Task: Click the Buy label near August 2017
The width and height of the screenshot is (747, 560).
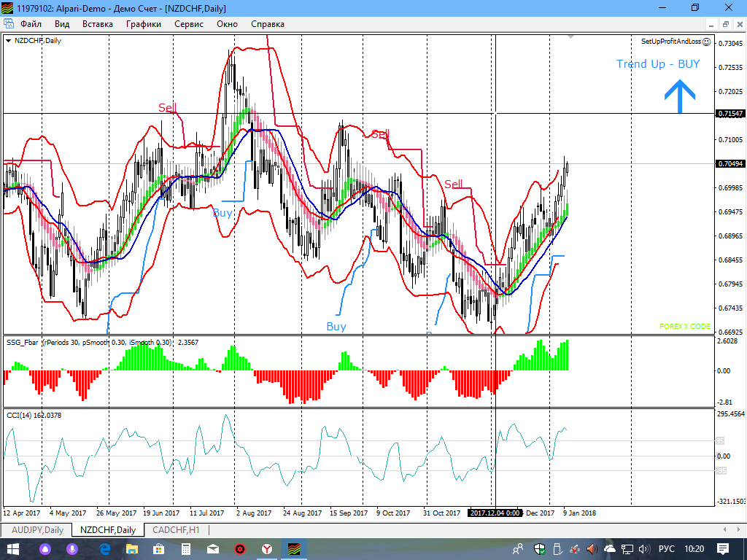Action: [222, 212]
